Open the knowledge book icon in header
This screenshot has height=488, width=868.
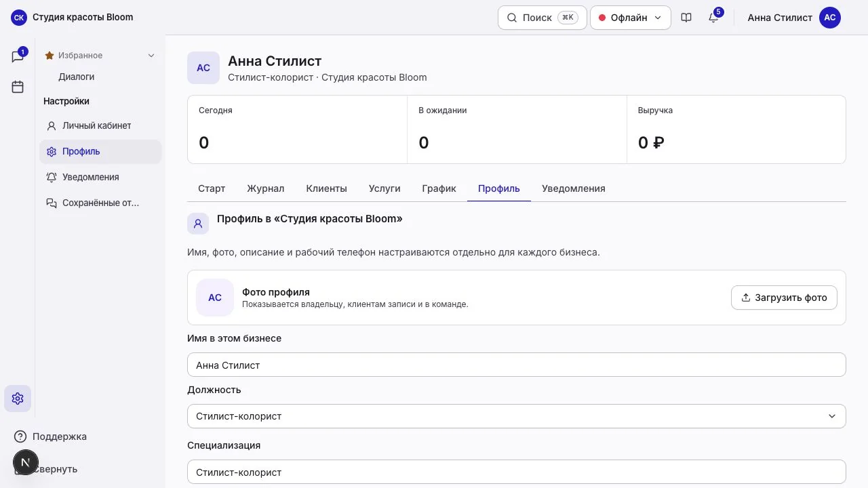tap(686, 18)
